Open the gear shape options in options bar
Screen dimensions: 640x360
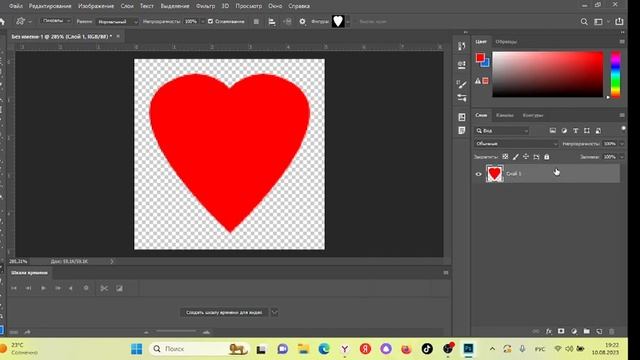pos(302,22)
